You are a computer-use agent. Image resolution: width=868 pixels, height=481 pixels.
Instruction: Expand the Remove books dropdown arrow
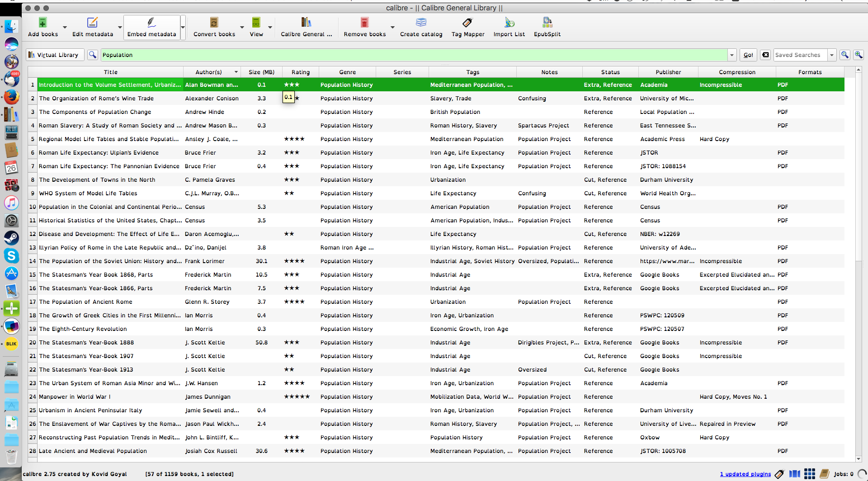[x=392, y=28]
